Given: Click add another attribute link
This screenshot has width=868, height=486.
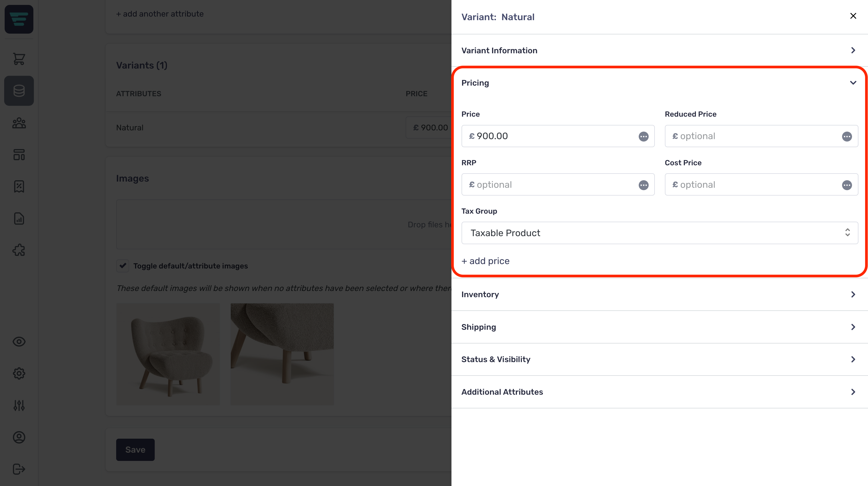Looking at the screenshot, I should tap(160, 14).
